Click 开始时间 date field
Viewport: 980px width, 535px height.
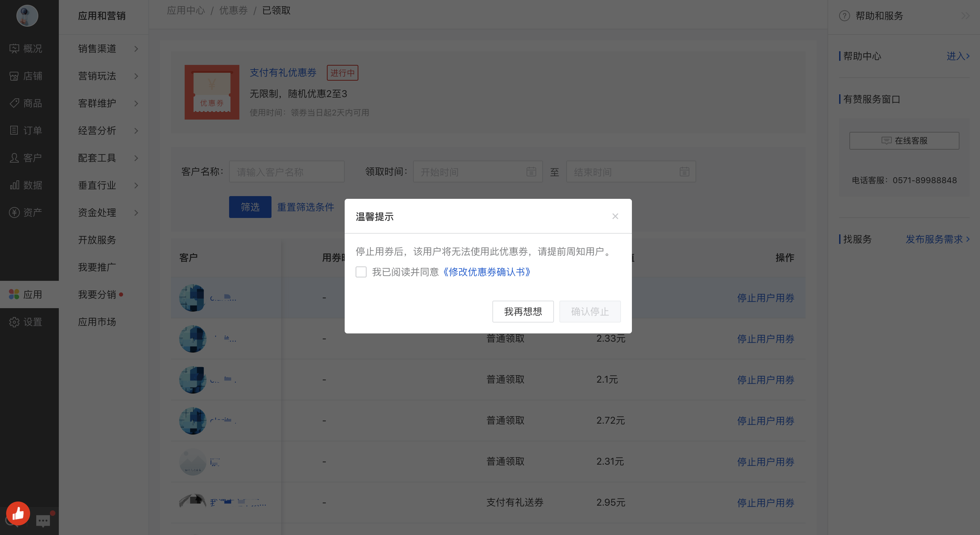(x=478, y=172)
